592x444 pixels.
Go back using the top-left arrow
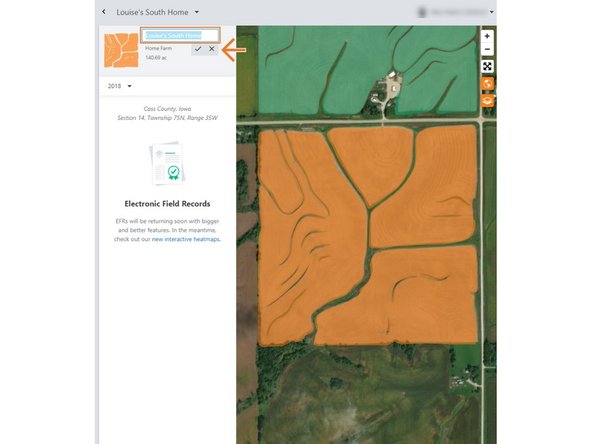[x=104, y=12]
